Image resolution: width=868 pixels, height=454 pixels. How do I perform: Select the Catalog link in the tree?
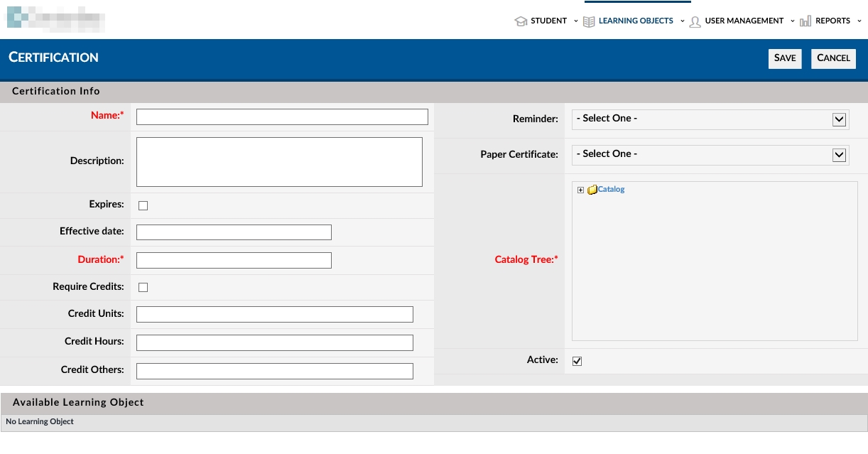[x=611, y=190]
